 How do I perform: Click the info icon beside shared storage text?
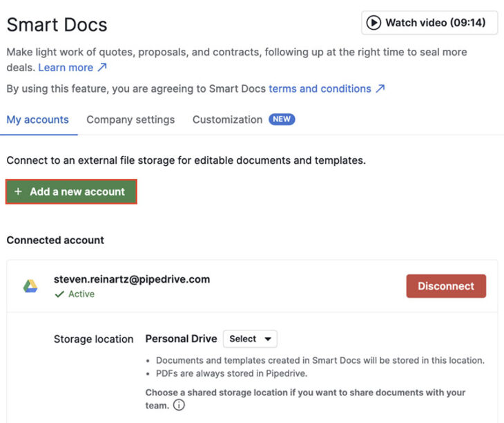(x=179, y=405)
